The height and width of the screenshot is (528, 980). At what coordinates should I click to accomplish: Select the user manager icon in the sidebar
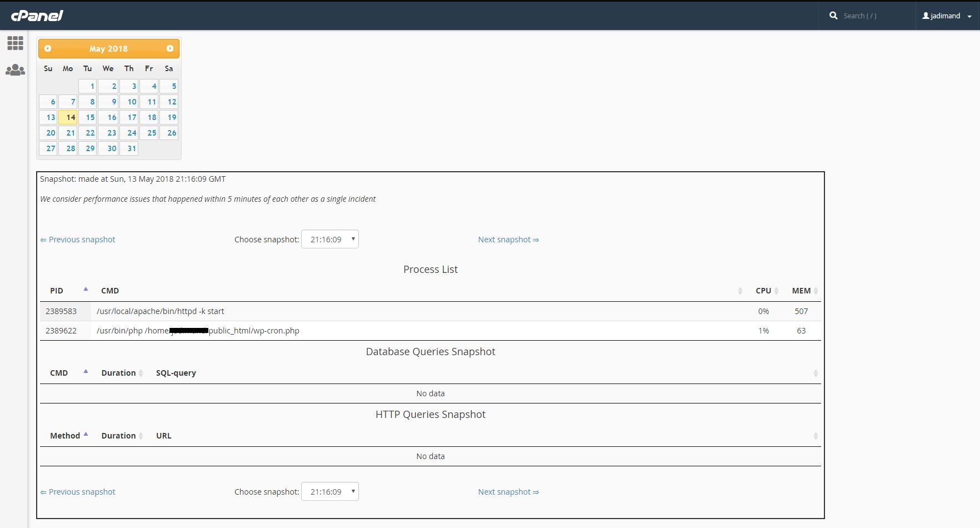point(15,70)
